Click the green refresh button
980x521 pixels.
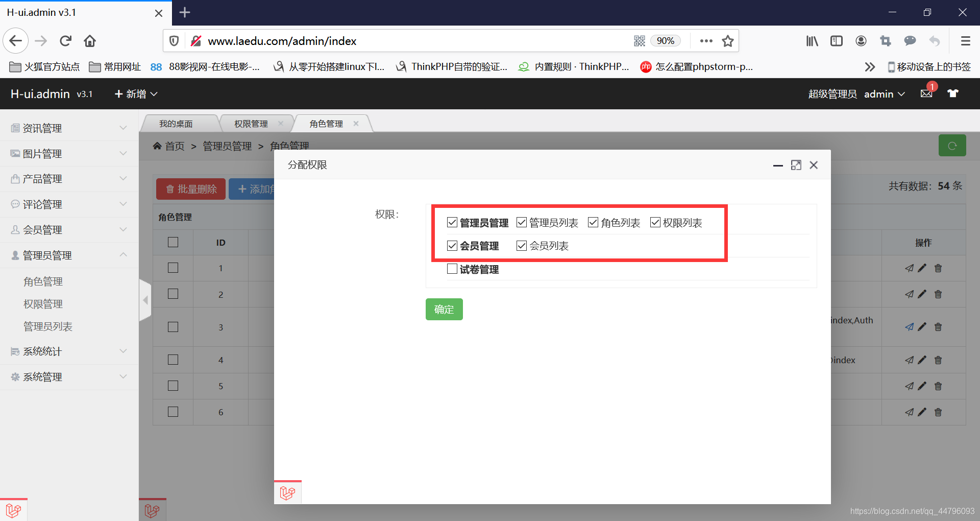952,146
